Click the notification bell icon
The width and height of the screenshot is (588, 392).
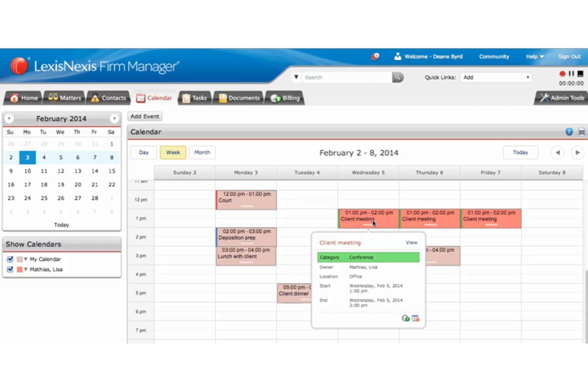pos(375,56)
